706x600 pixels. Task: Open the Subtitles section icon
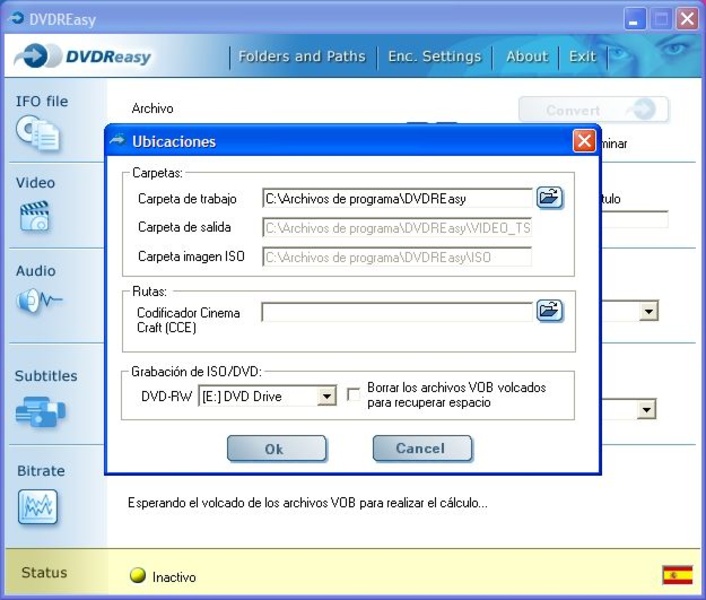40,409
